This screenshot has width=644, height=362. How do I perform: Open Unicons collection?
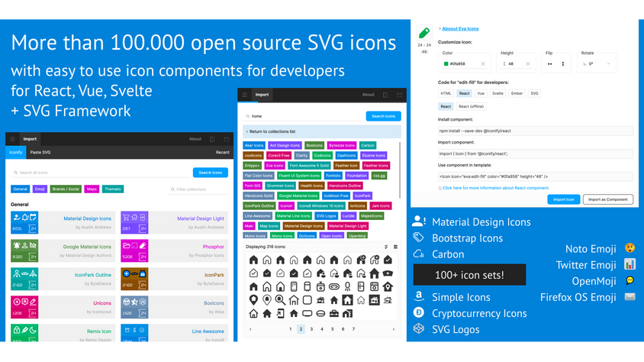64,307
